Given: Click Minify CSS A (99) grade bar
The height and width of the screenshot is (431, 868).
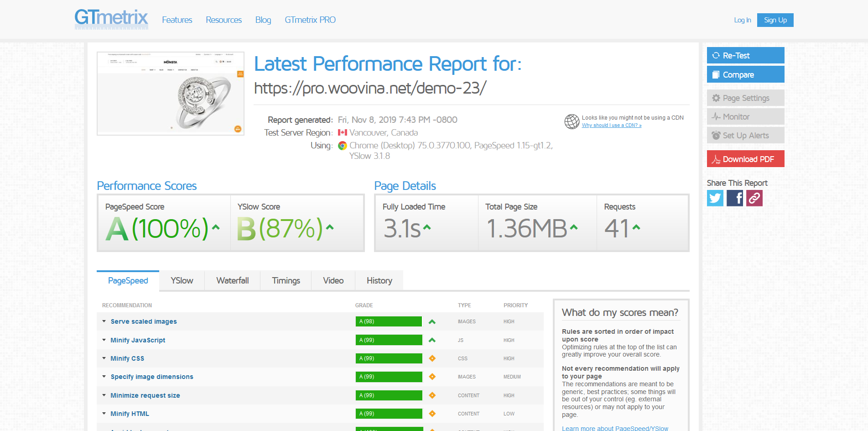Looking at the screenshot, I should pos(389,358).
